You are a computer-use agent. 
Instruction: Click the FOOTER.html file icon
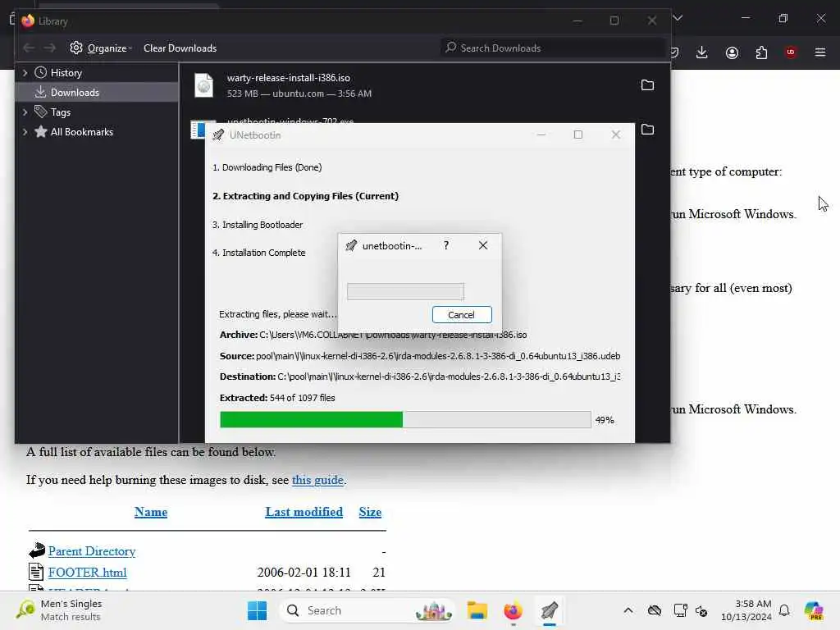coord(36,572)
